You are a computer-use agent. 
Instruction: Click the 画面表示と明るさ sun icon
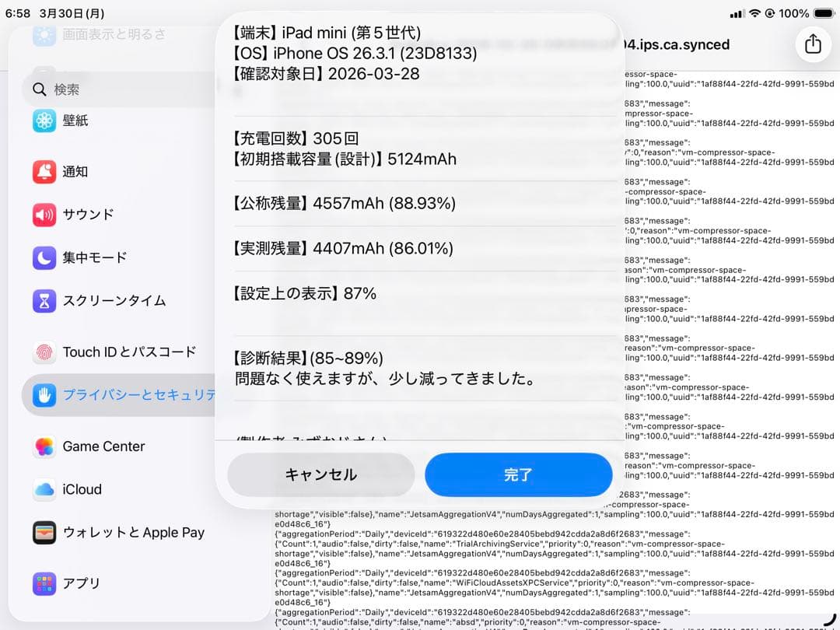coord(44,34)
